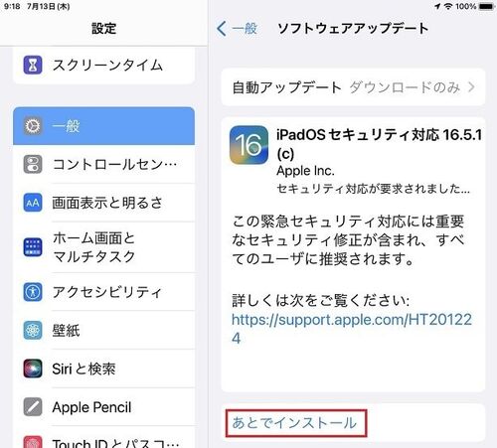
Task: Tap the Siri orb icon
Action: (x=33, y=369)
